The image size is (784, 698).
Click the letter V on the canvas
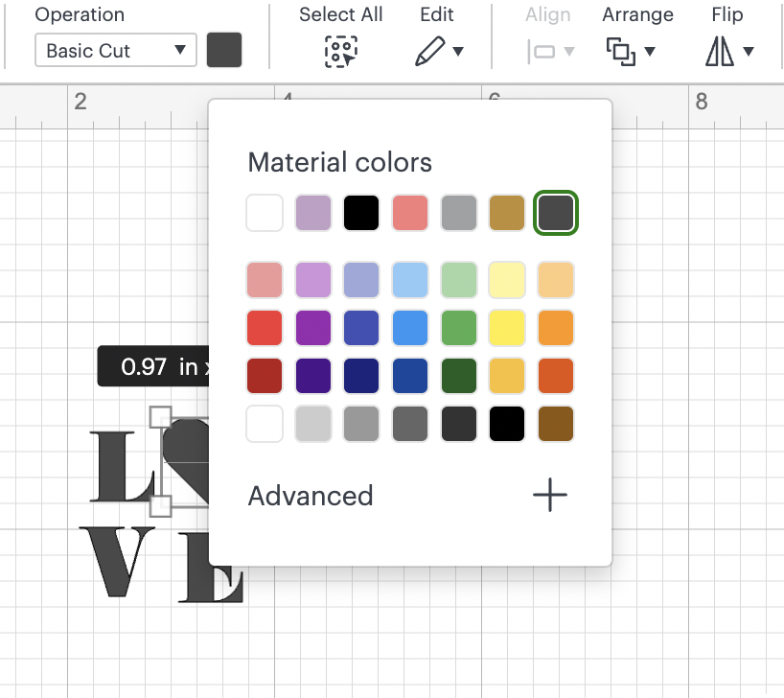click(x=123, y=561)
